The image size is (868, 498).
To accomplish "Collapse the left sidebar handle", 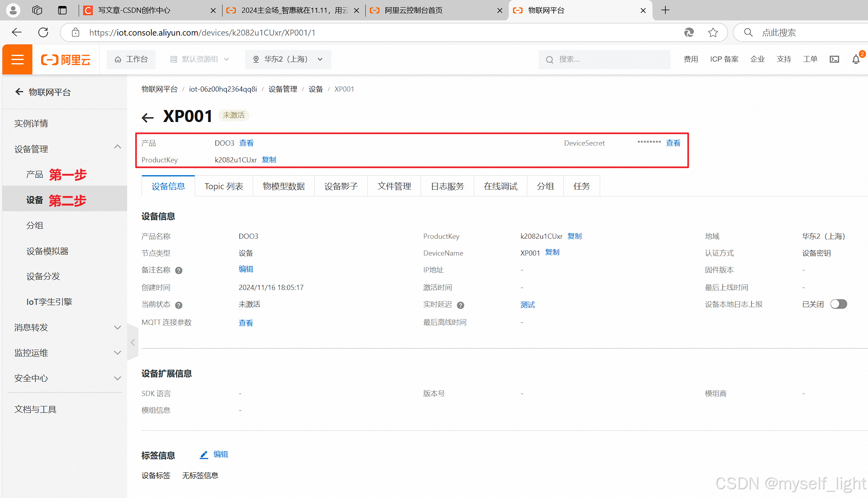I will (x=133, y=342).
